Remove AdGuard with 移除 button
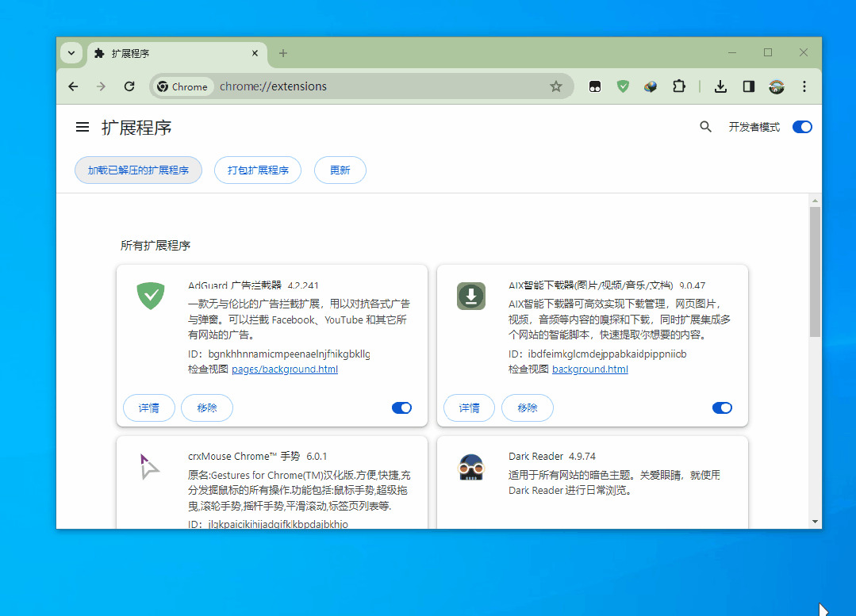This screenshot has width=856, height=616. tap(207, 407)
